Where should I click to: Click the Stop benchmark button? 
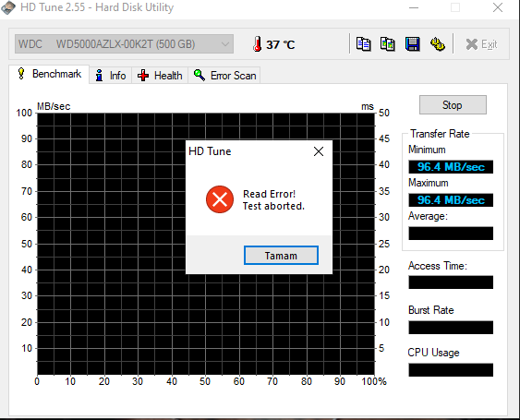pyautogui.click(x=453, y=105)
